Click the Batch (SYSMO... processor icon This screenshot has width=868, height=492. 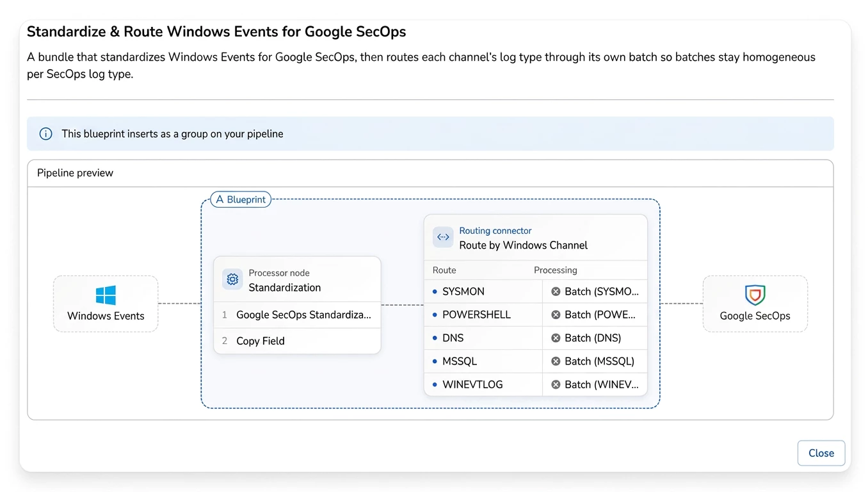(556, 291)
